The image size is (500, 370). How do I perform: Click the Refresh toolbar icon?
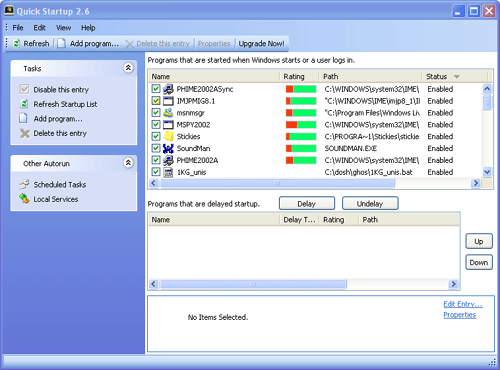click(x=16, y=44)
